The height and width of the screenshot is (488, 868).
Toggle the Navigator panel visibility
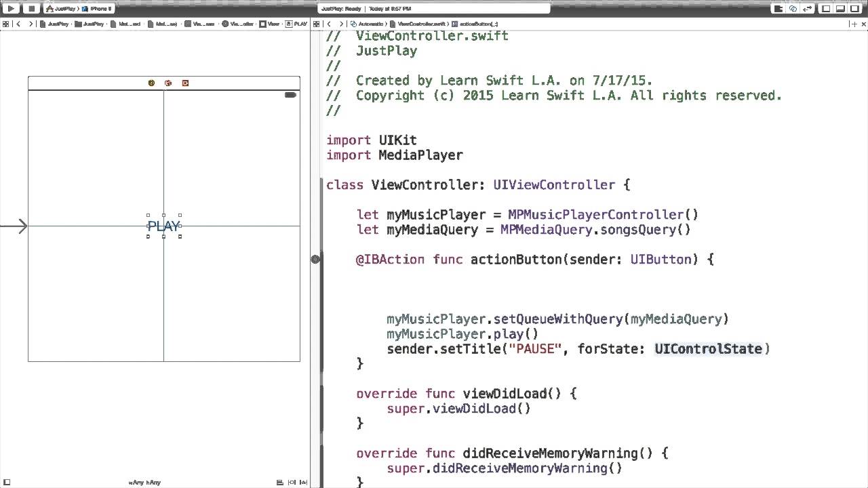pos(826,9)
